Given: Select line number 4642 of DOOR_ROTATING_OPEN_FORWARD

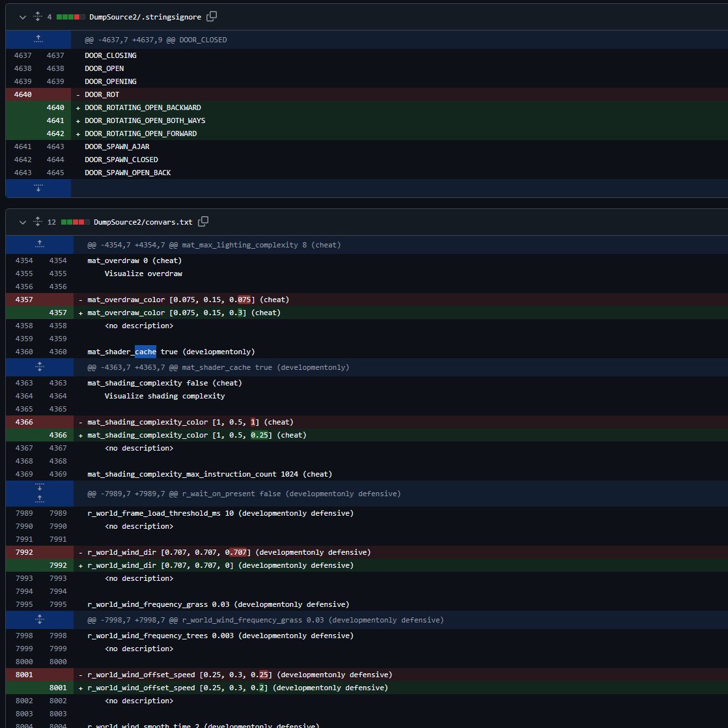Looking at the screenshot, I should point(55,133).
